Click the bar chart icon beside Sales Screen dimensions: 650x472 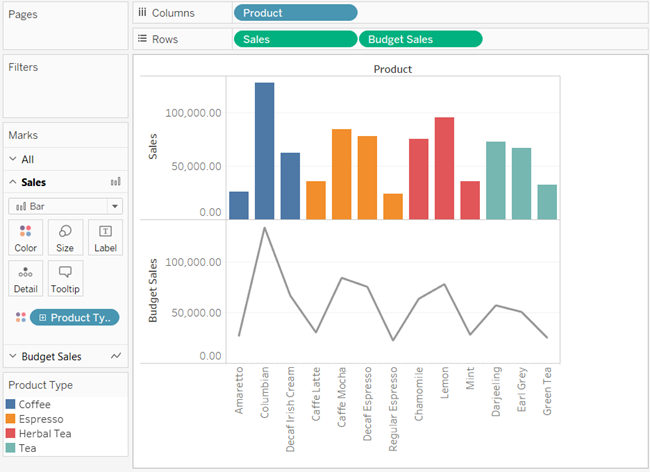point(116,182)
